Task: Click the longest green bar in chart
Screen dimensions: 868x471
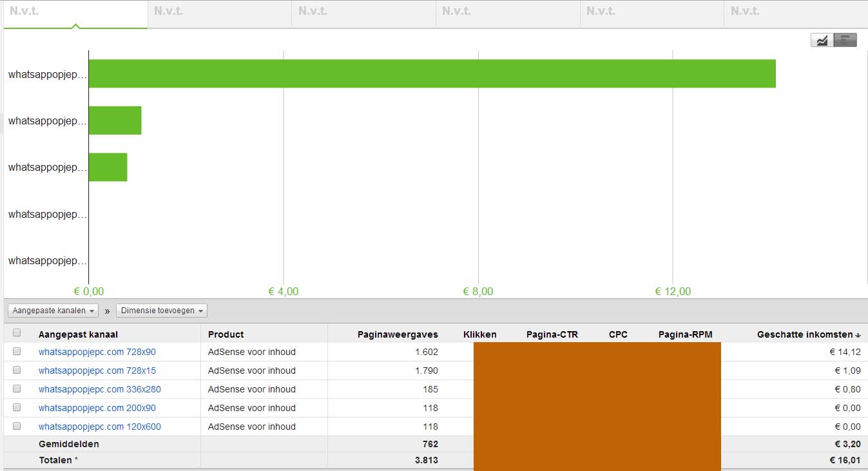Action: pos(432,73)
